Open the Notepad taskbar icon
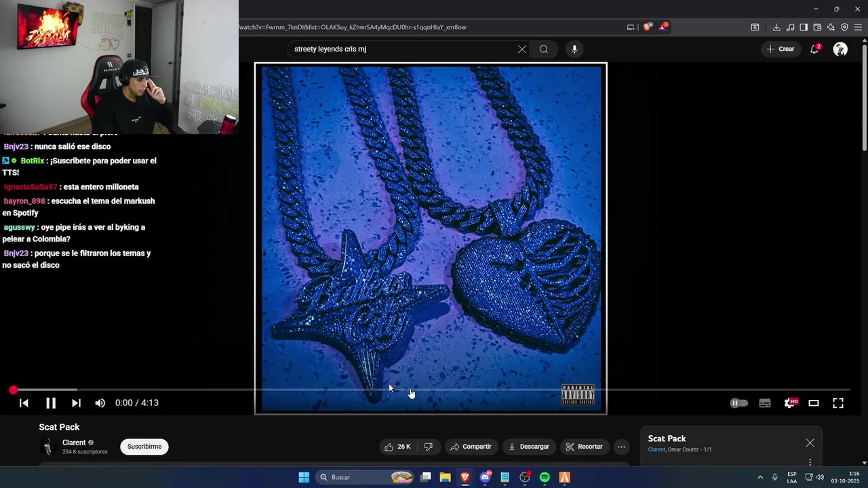 tap(505, 477)
